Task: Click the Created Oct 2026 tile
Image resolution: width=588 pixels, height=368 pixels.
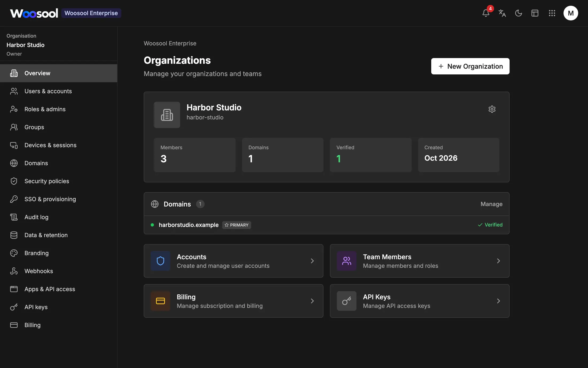Action: click(459, 155)
